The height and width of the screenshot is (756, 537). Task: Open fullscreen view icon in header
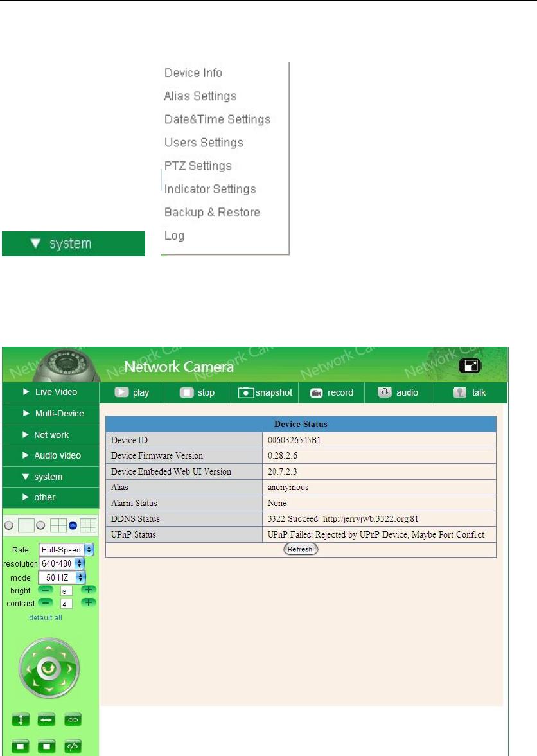470,366
